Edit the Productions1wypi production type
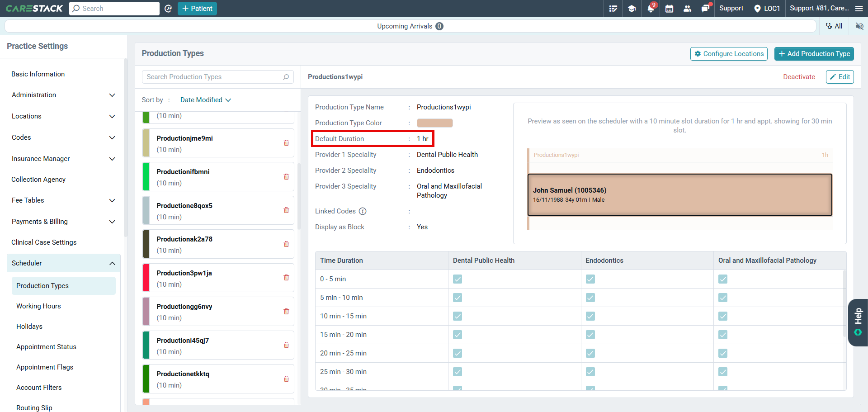868x412 pixels. coord(840,77)
